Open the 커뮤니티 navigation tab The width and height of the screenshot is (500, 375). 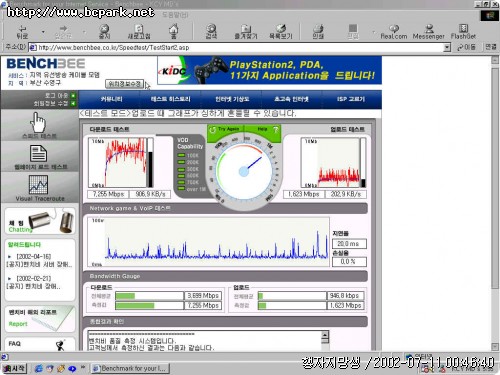coord(111,99)
